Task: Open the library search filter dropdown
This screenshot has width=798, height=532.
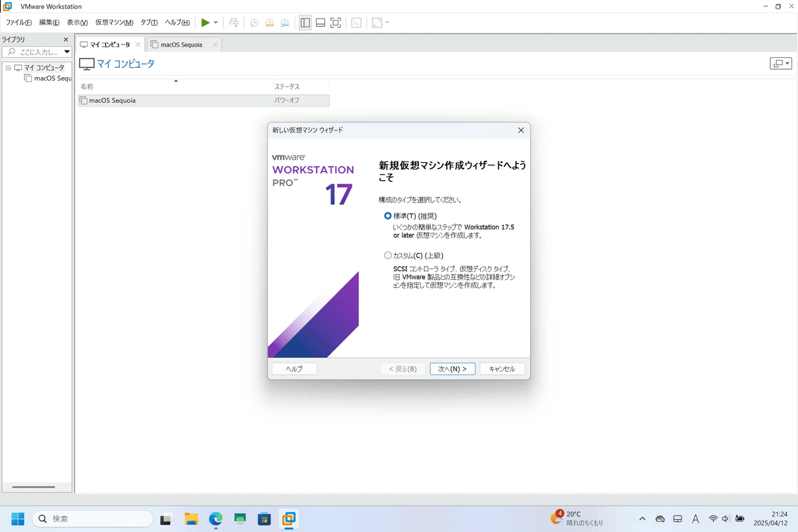Action: tap(67, 52)
